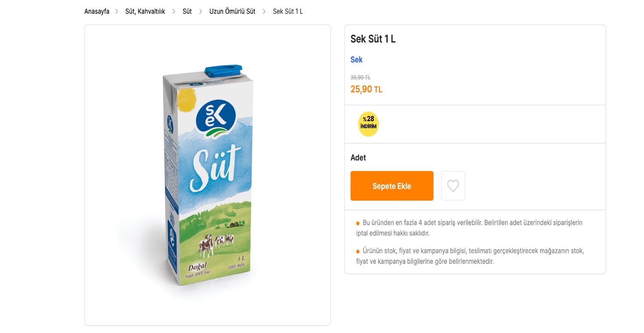The width and height of the screenshot is (644, 333).
Task: Click chevron before Uzun Ömürlü Süt
Action: tap(200, 12)
